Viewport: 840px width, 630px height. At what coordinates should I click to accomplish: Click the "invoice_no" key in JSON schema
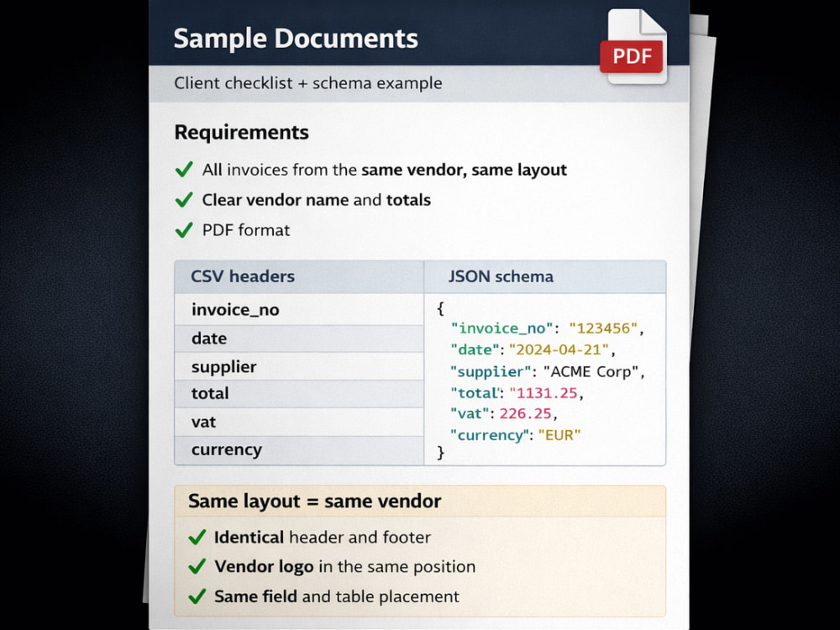pos(501,328)
